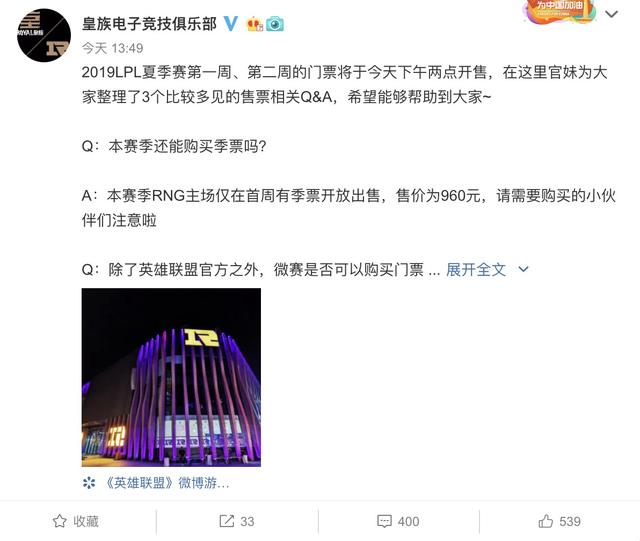Click the blue V verification badge
The width and height of the screenshot is (640, 541).
[x=231, y=24]
